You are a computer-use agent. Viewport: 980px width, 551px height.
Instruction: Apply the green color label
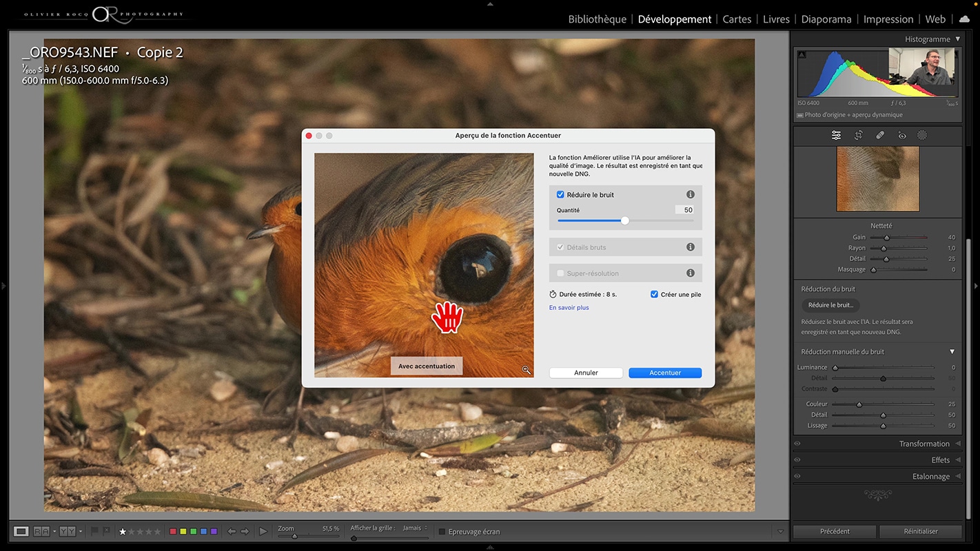click(193, 532)
